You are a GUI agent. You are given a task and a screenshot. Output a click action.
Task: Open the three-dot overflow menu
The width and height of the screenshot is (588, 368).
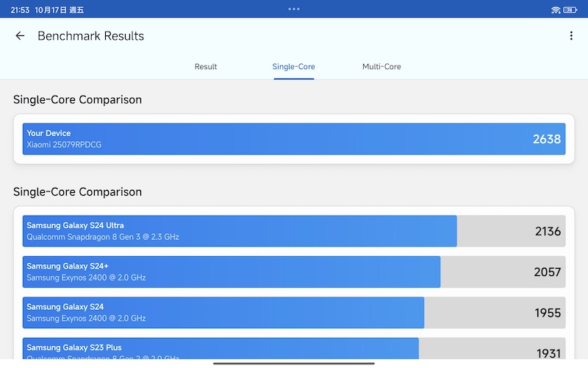pos(571,36)
